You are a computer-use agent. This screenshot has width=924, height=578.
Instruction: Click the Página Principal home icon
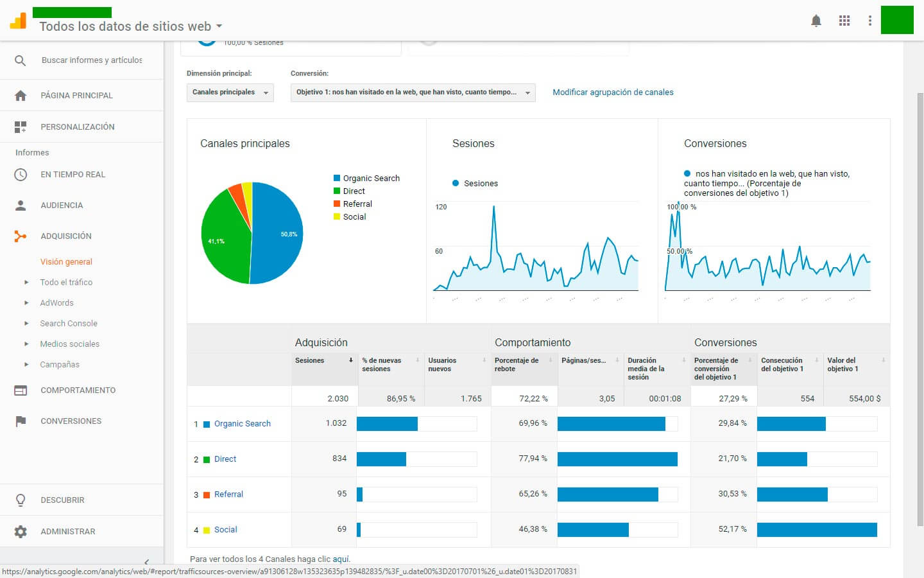tap(21, 96)
